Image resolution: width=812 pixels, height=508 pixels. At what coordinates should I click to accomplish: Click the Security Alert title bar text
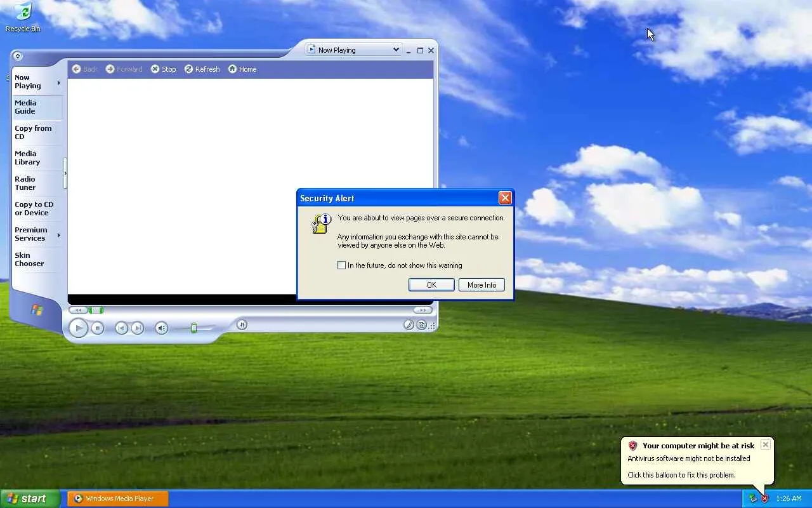click(327, 198)
